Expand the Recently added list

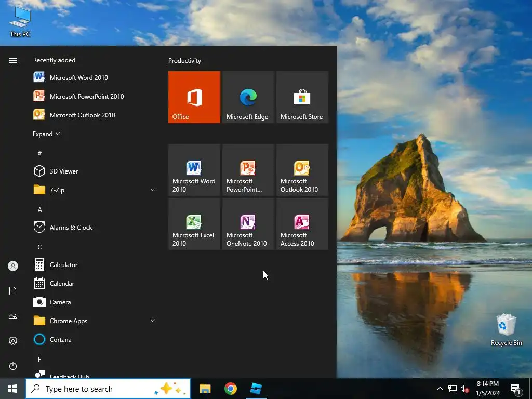(46, 134)
